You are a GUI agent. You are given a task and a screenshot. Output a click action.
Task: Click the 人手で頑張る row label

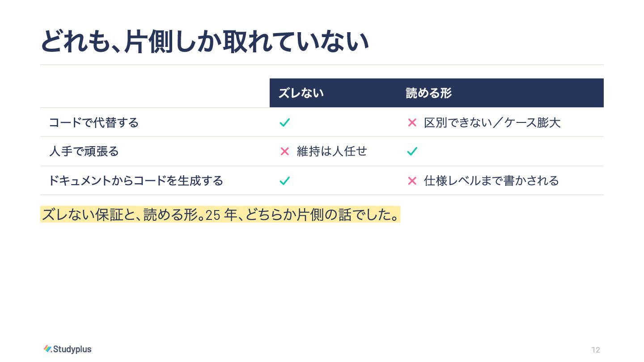[84, 152]
